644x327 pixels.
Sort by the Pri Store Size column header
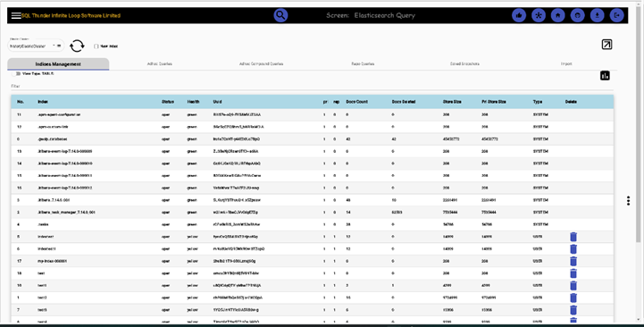click(x=494, y=102)
